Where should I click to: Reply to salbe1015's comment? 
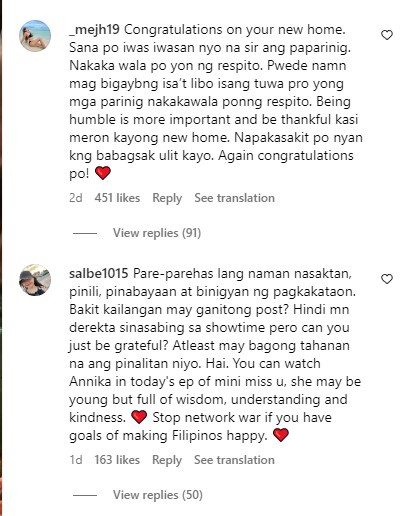(167, 460)
